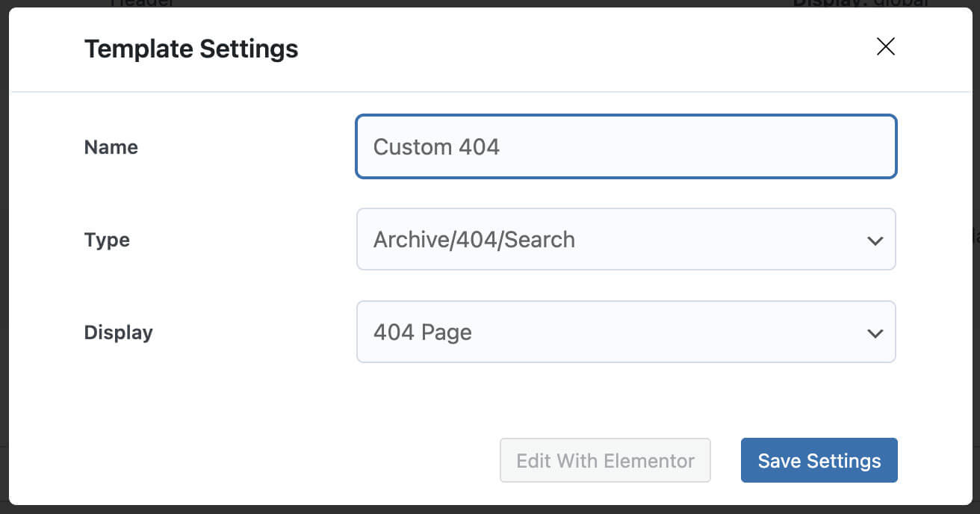Click the dimmed backdrop above the dialog
This screenshot has height=514, width=980.
pos(448,3)
